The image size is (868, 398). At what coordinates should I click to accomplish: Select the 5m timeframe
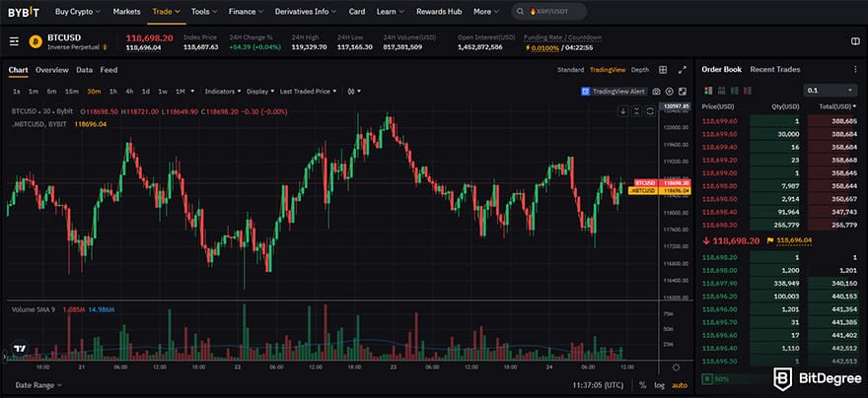coord(51,92)
